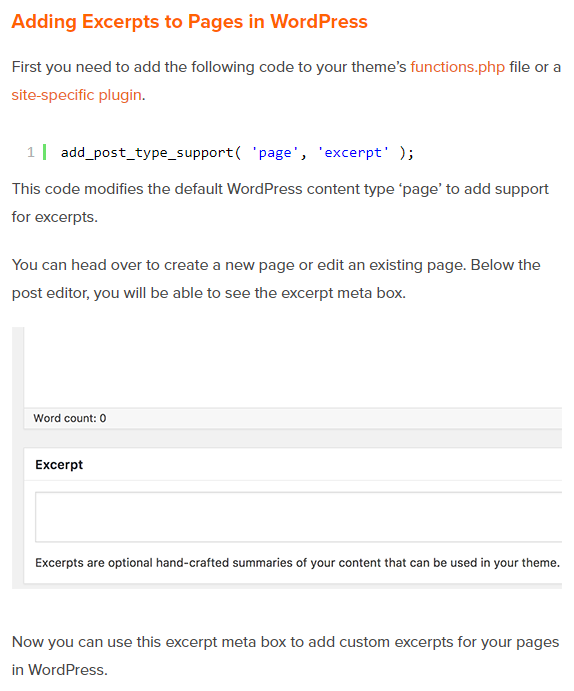Screen dimensions: 574x691
Task: Click the Excerpt meta box title
Action: click(59, 464)
